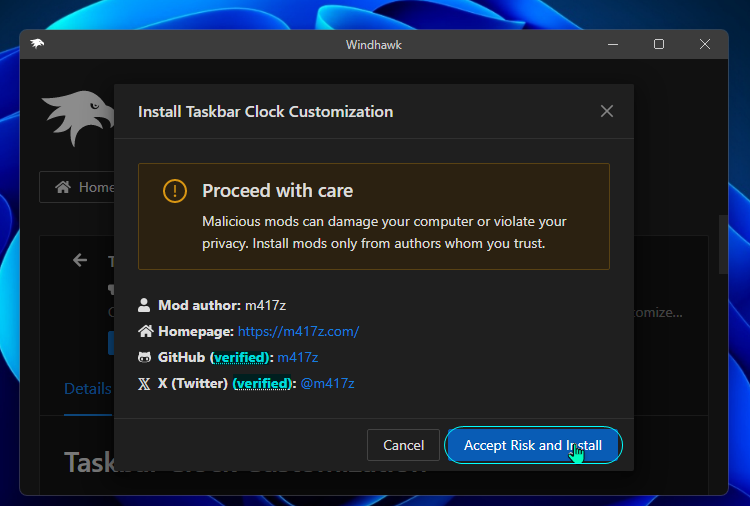Close the Windhawk window

[705, 44]
